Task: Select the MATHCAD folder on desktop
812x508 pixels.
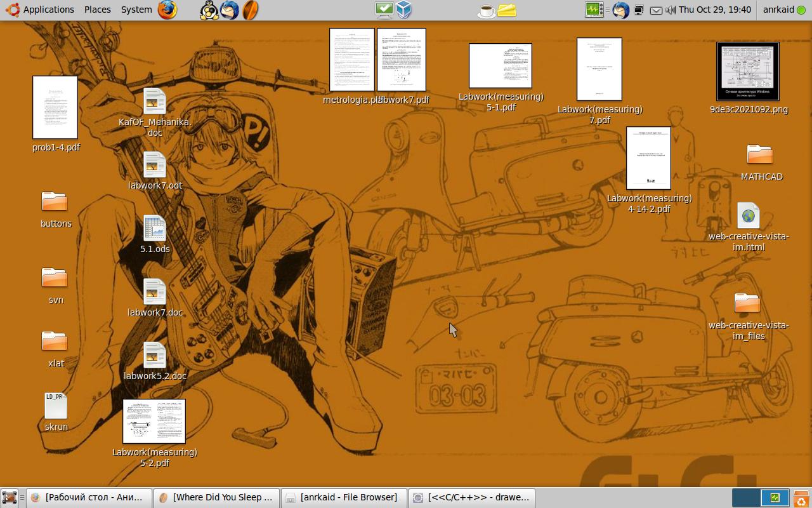Action: [760, 154]
